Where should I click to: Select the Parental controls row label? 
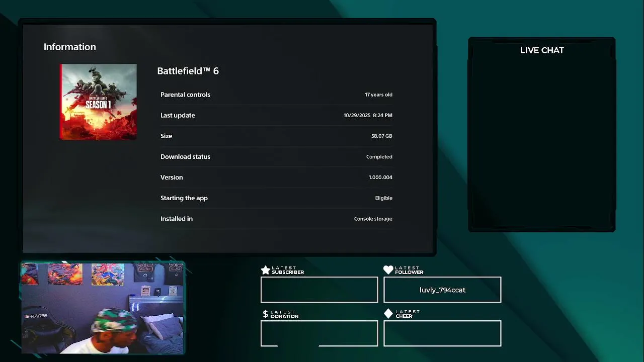coord(185,95)
